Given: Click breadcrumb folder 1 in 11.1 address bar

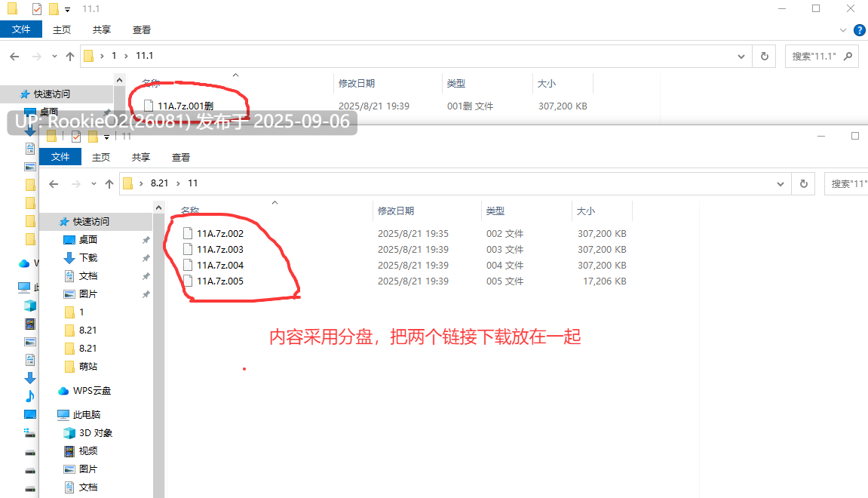Looking at the screenshot, I should pyautogui.click(x=114, y=55).
